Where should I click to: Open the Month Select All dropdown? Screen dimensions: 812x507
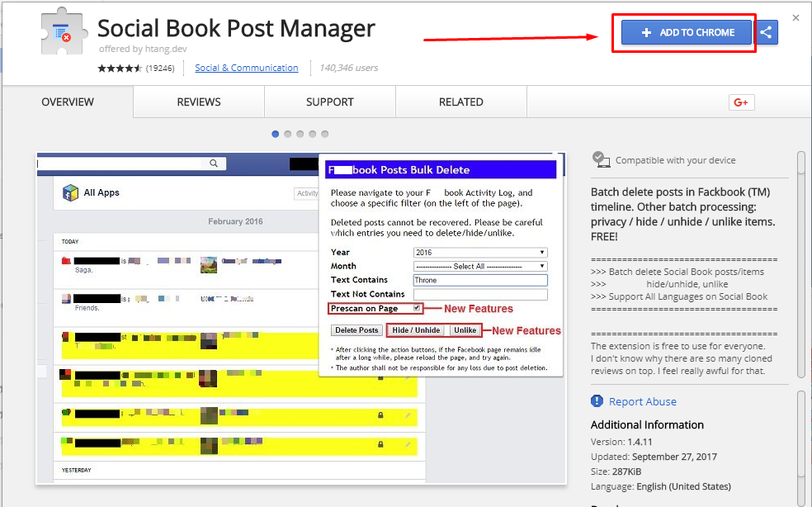tap(480, 266)
